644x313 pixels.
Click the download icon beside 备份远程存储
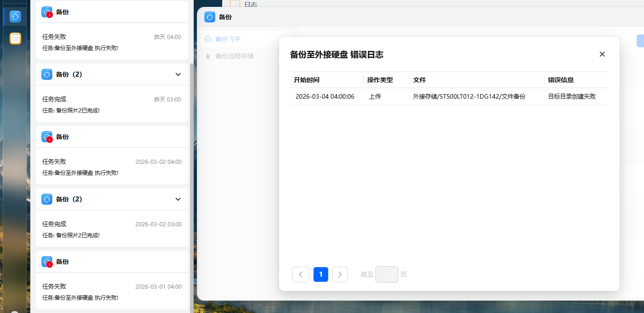click(208, 56)
